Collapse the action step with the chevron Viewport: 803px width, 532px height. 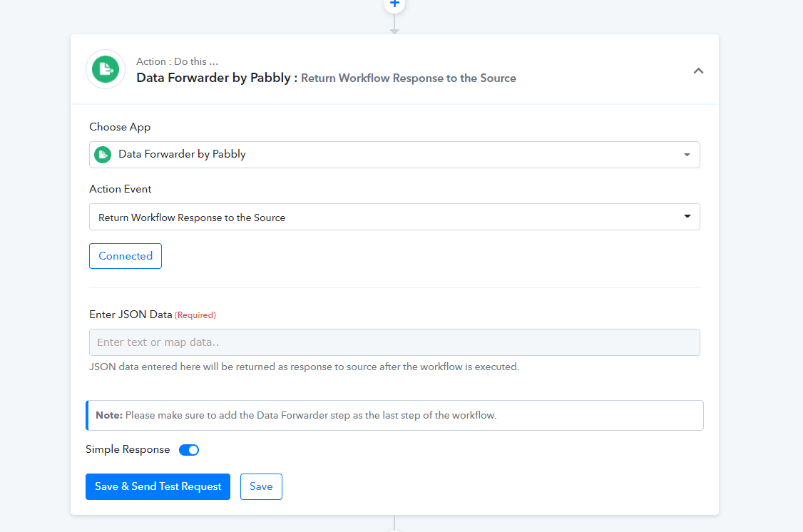tap(698, 71)
